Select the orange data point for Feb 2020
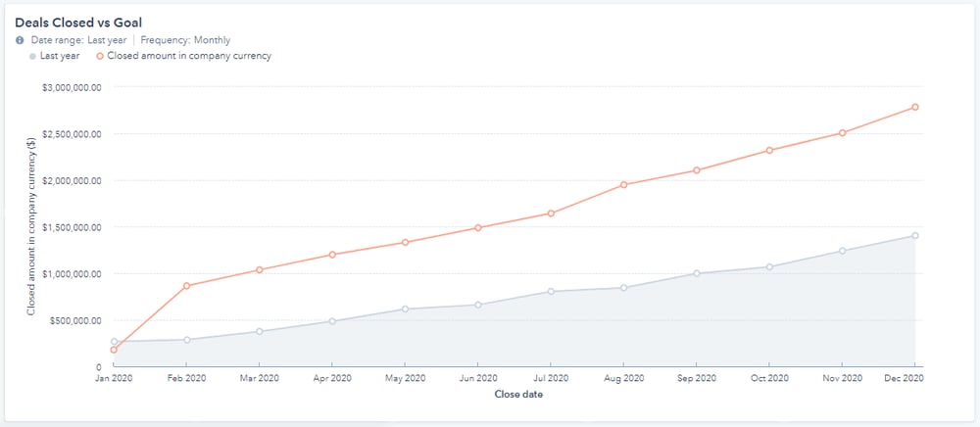The height and width of the screenshot is (427, 980). coord(187,286)
